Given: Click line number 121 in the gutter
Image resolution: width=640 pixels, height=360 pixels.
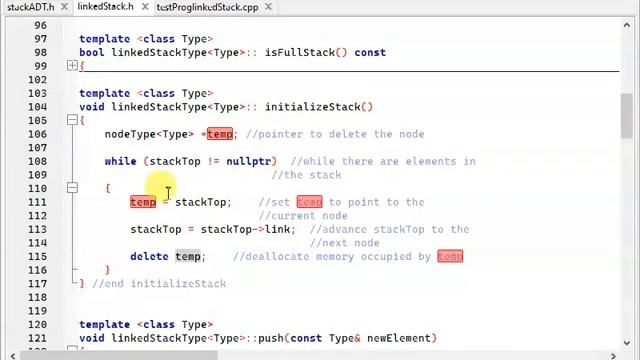Looking at the screenshot, I should [38, 338].
